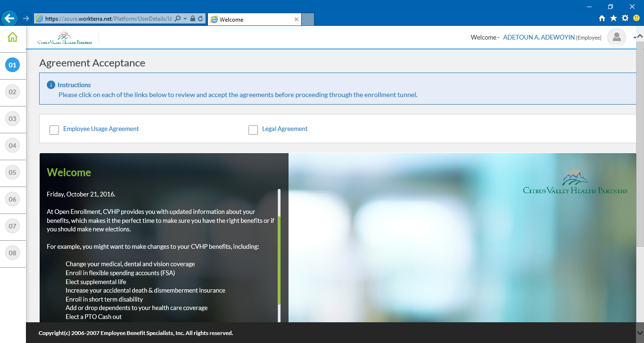This screenshot has height=343, width=644.
Task: Click 'Enroll in flexible spending accounts (FSA)' line
Action: point(120,273)
